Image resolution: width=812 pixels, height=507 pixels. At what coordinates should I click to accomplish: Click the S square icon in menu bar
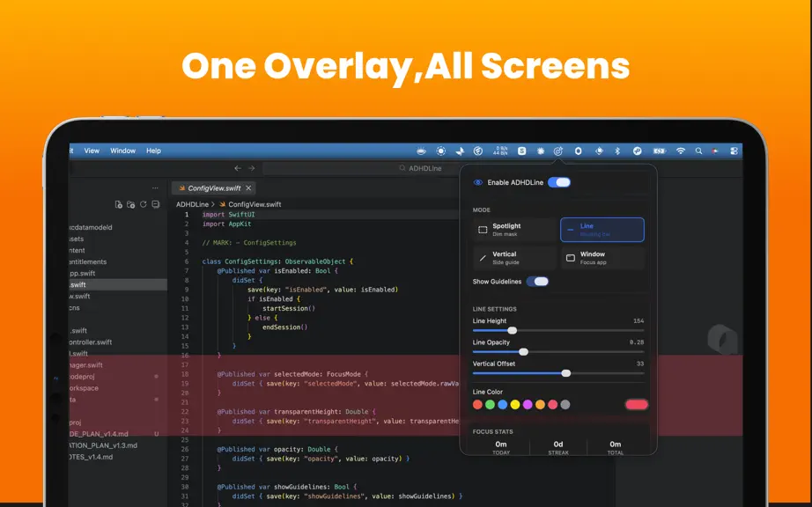[x=522, y=151]
